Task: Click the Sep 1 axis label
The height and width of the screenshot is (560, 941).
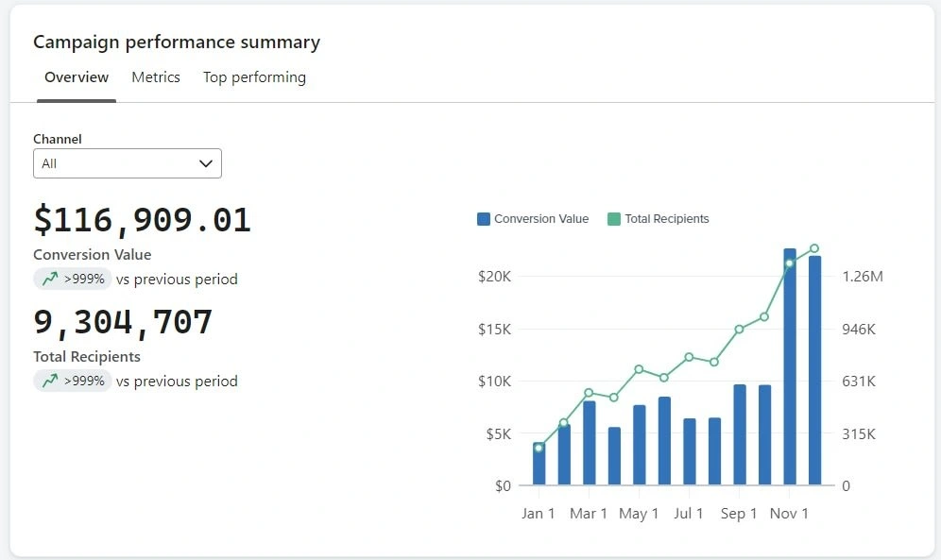Action: click(x=739, y=514)
